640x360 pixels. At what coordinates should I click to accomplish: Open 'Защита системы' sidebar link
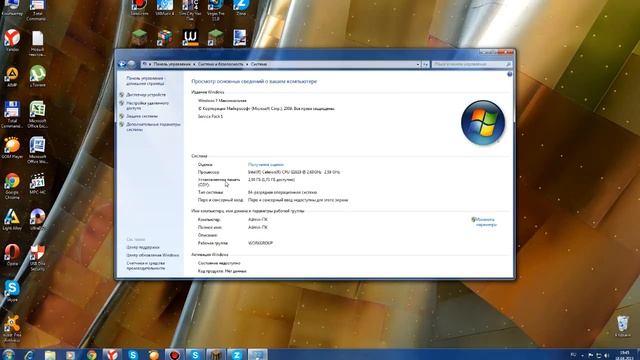click(142, 116)
